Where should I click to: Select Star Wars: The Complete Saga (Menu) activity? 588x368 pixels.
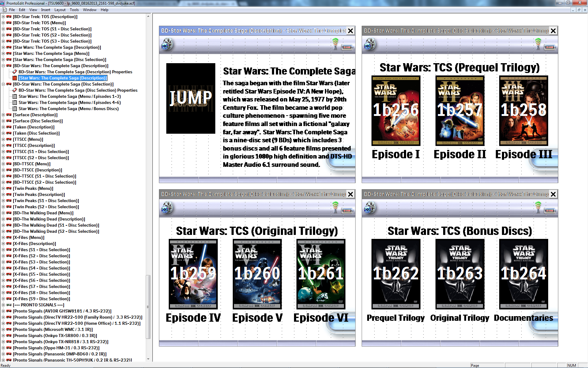[51, 53]
